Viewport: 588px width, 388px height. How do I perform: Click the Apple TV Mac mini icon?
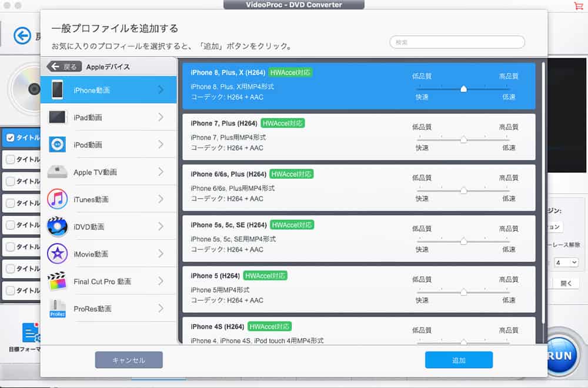pyautogui.click(x=58, y=172)
